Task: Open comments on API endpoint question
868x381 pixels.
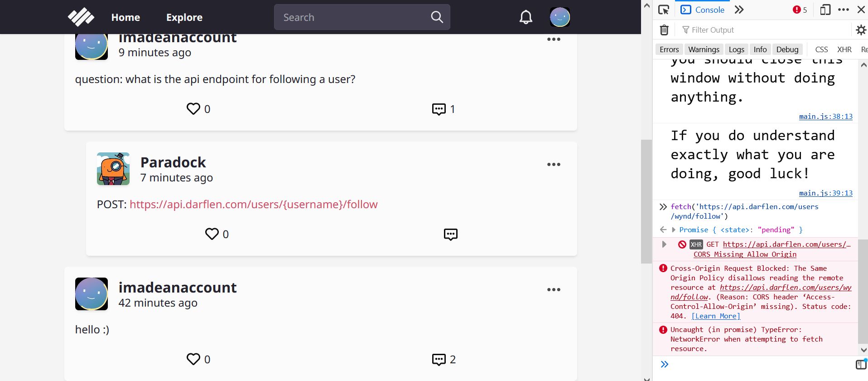Action: (x=439, y=109)
